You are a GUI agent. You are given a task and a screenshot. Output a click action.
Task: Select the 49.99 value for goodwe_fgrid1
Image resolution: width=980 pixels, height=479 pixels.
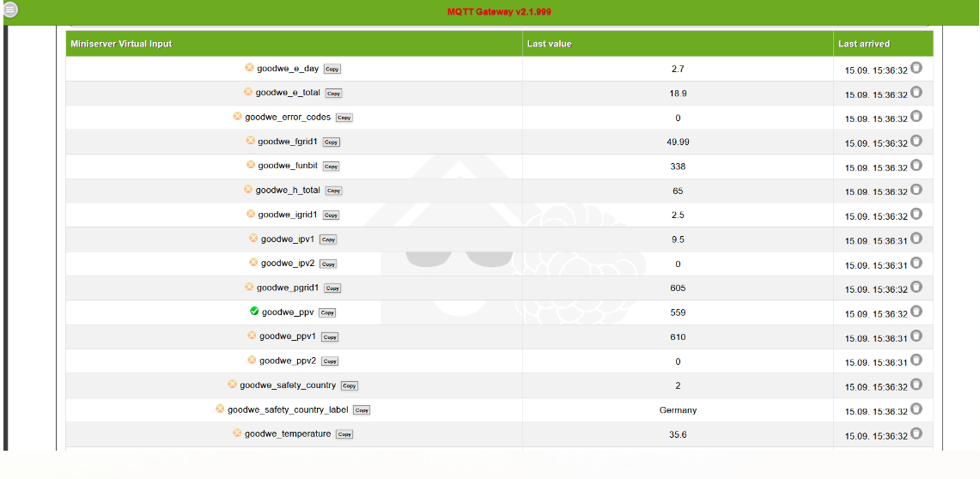679,142
